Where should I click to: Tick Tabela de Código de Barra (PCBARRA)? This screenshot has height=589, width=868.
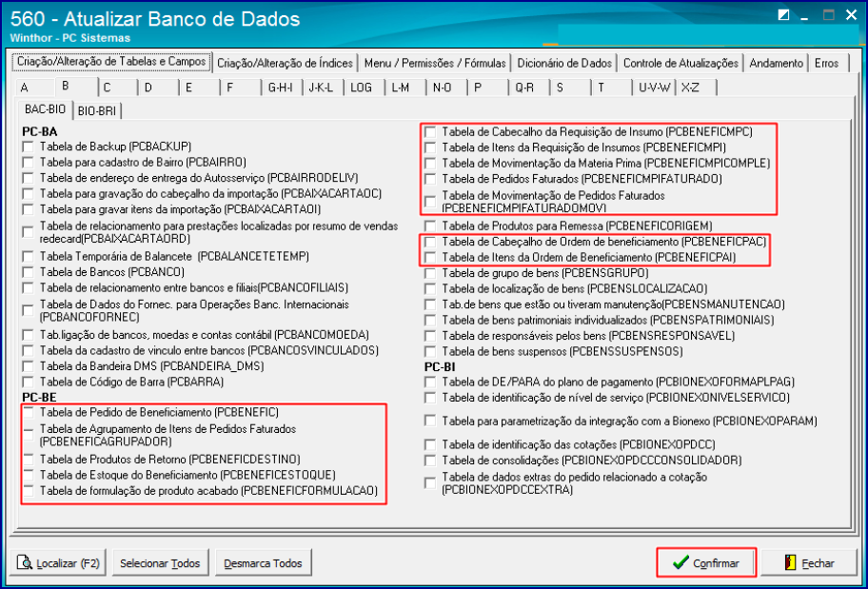(28, 382)
